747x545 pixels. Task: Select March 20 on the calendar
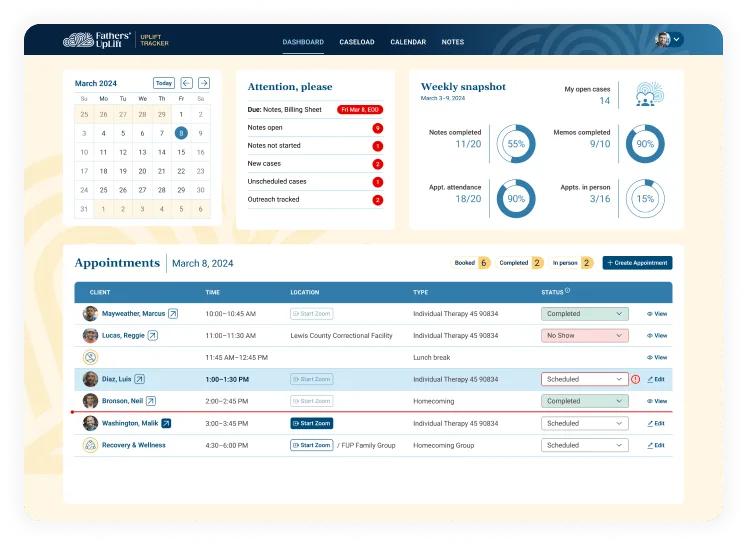(142, 171)
